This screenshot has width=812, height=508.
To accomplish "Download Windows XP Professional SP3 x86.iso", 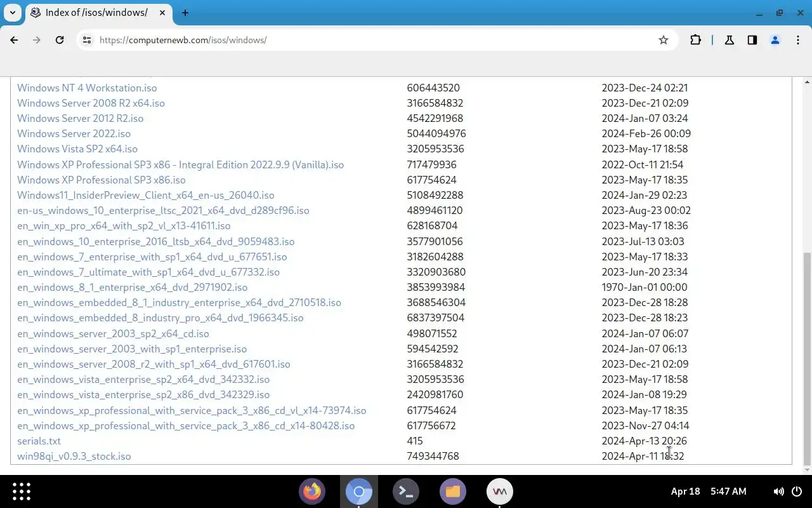I will coord(101,180).
